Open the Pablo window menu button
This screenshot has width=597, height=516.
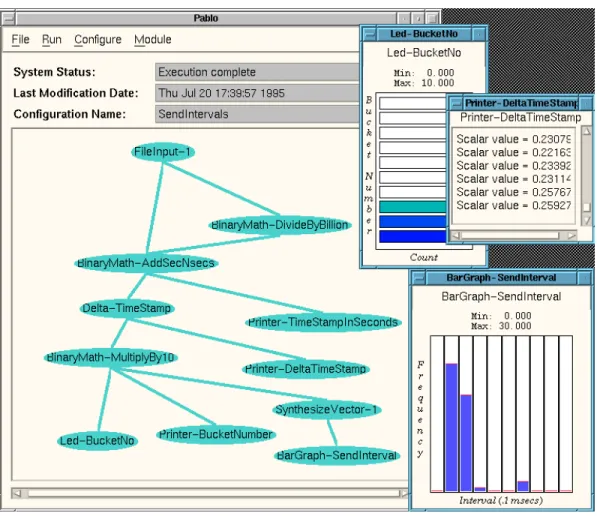click(x=8, y=18)
